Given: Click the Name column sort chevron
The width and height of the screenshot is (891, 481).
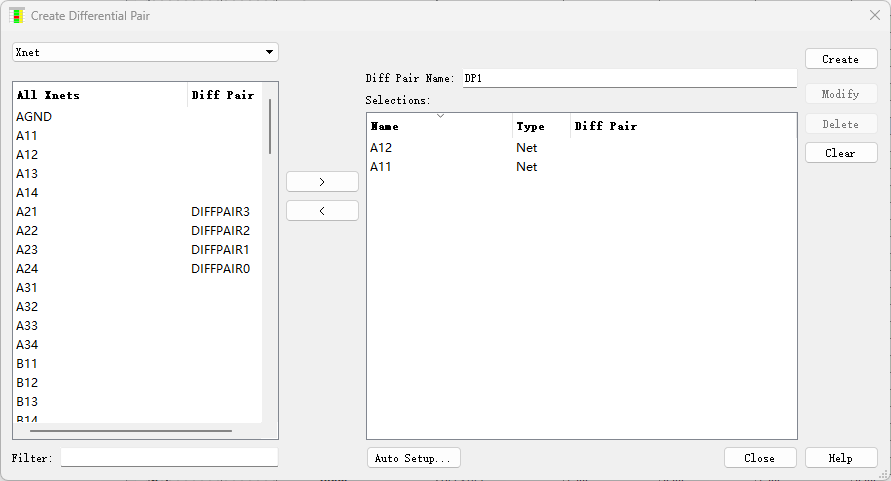Looking at the screenshot, I should pyautogui.click(x=440, y=116).
